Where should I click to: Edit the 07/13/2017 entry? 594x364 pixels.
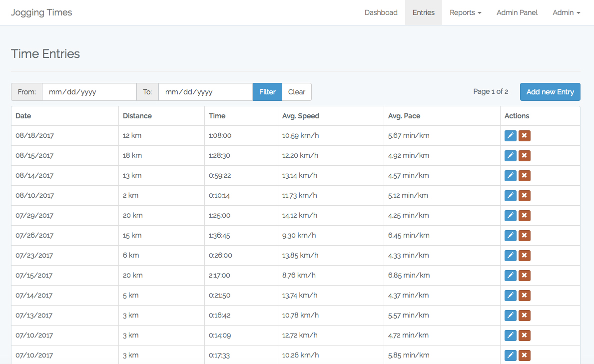(510, 316)
